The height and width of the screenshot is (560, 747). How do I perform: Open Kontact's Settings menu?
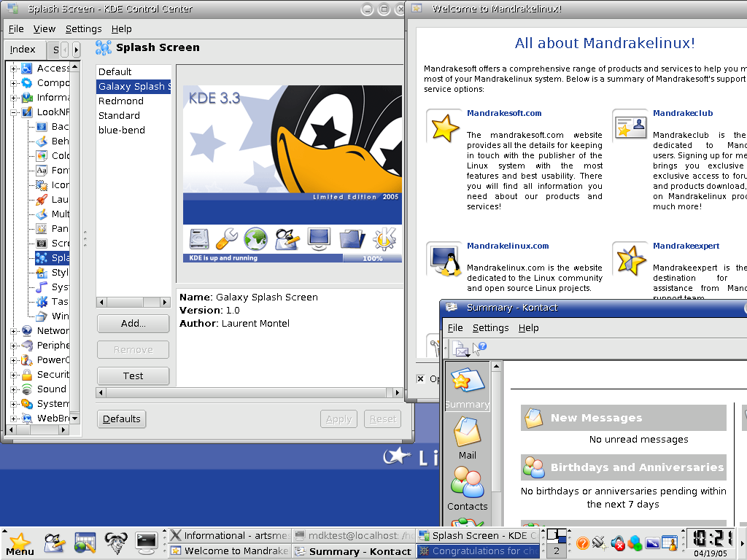491,327
